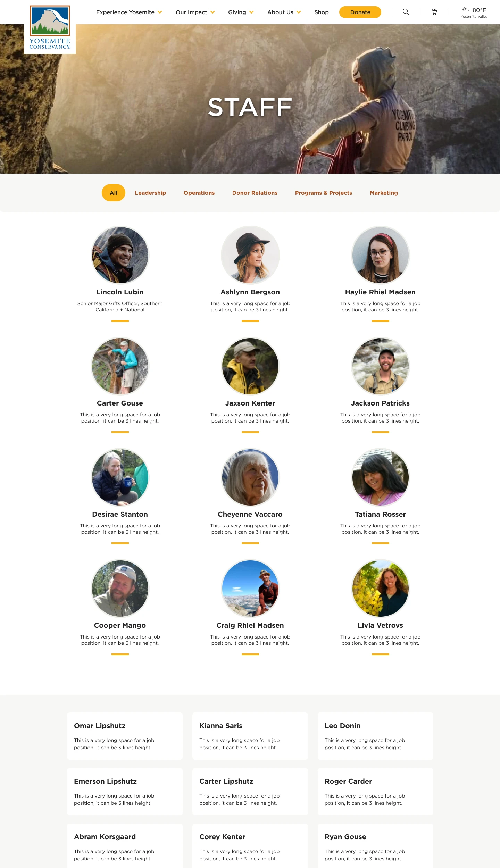Image resolution: width=500 pixels, height=868 pixels.
Task: Click the weather cloud icon
Action: click(466, 10)
